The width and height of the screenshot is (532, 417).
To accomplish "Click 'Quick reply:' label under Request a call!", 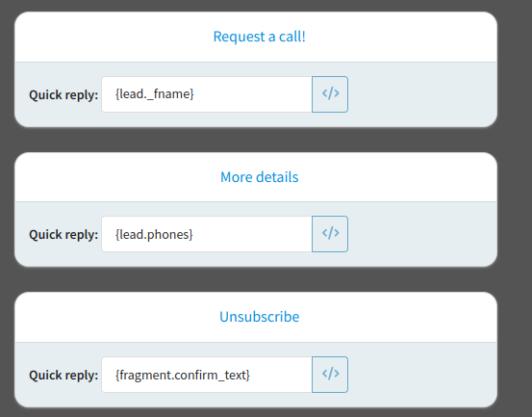I will click(x=63, y=94).
